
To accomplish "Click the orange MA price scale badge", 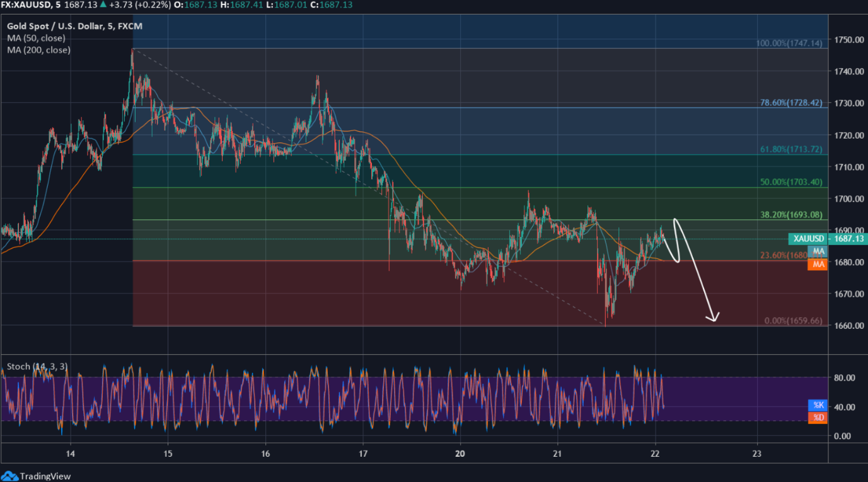I will click(818, 265).
